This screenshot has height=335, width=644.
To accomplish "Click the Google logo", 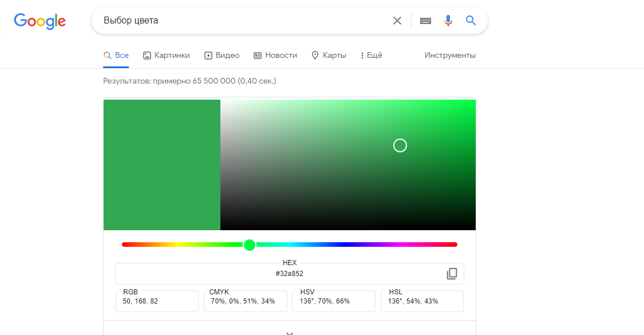I will point(39,21).
